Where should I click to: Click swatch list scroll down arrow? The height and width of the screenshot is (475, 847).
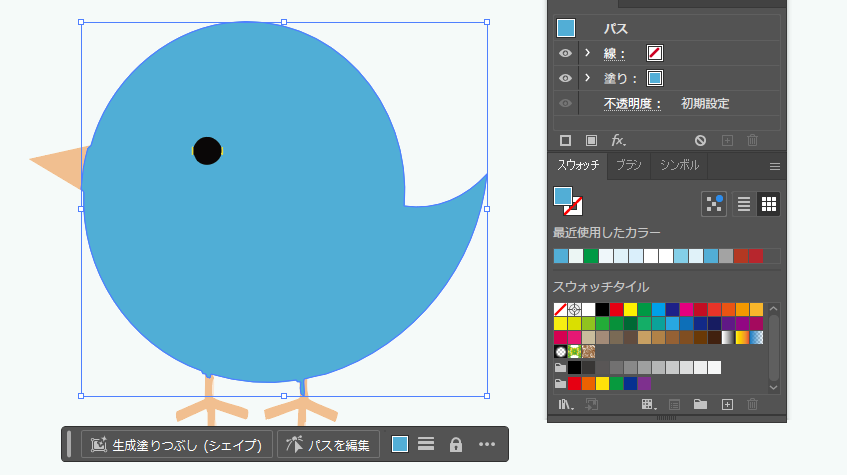(774, 387)
